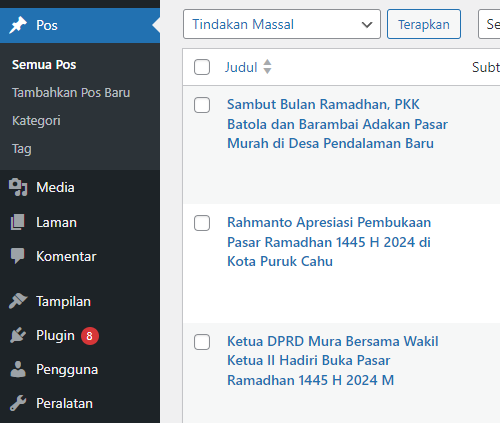This screenshot has width=500, height=423.
Task: Go to Kategori submenu item
Action: click(36, 121)
